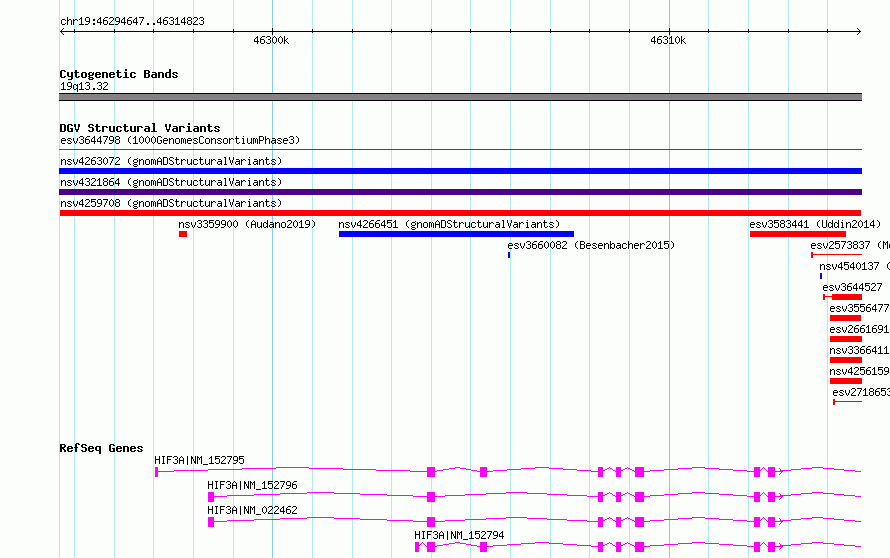Click the chr19:46294647..46314823 coordinate label
890x558 pixels.
(132, 22)
